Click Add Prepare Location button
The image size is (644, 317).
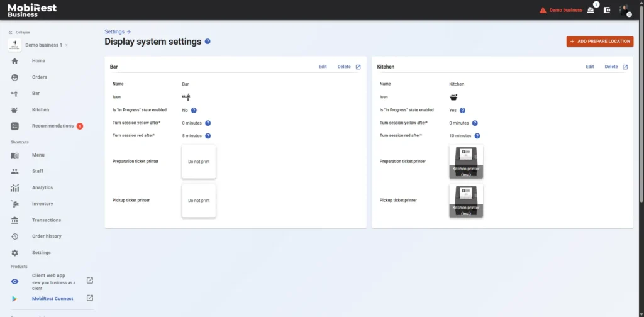point(599,42)
